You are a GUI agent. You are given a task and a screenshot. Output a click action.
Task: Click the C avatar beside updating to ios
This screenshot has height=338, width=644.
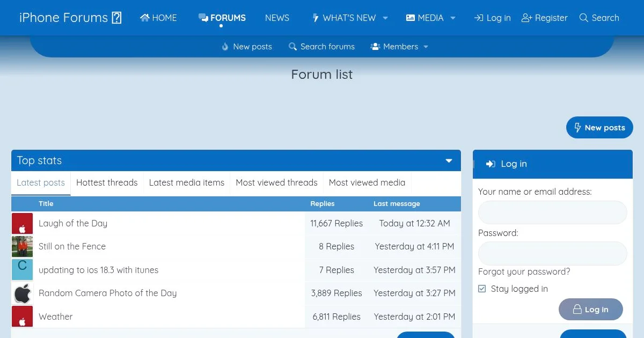(22, 270)
